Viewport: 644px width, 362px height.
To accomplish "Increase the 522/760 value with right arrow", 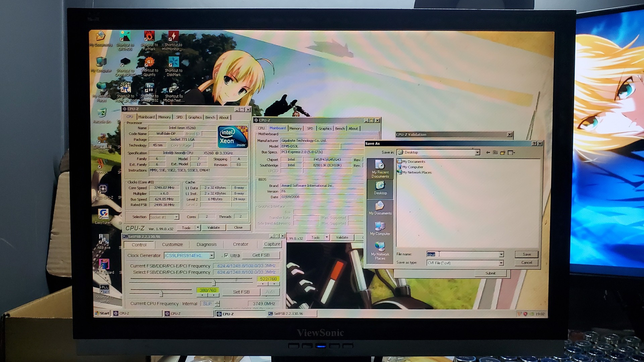I will [x=274, y=284].
